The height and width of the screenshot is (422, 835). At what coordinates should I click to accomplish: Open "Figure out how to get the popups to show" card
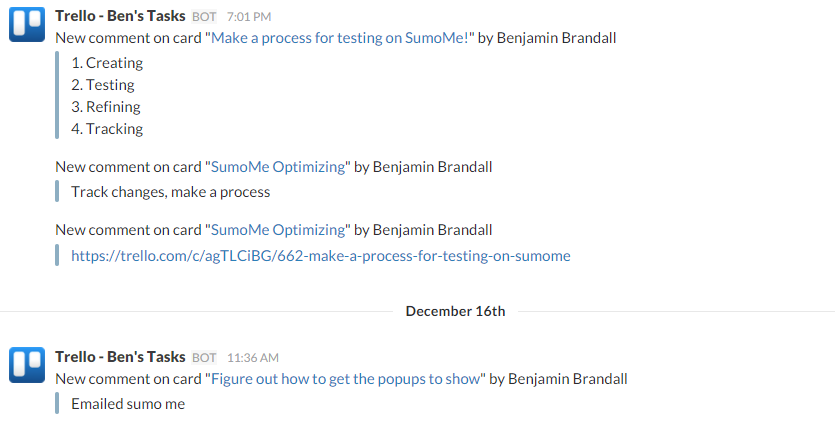click(346, 379)
